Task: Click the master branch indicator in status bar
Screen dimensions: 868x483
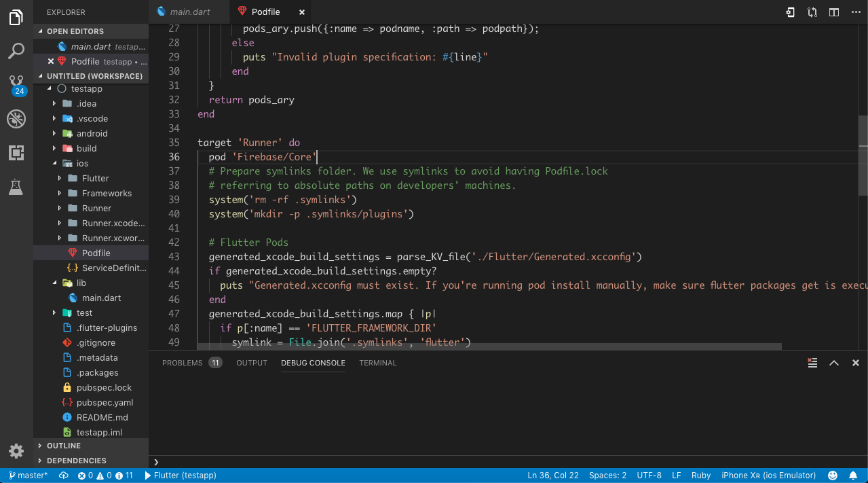Action: [x=29, y=476]
